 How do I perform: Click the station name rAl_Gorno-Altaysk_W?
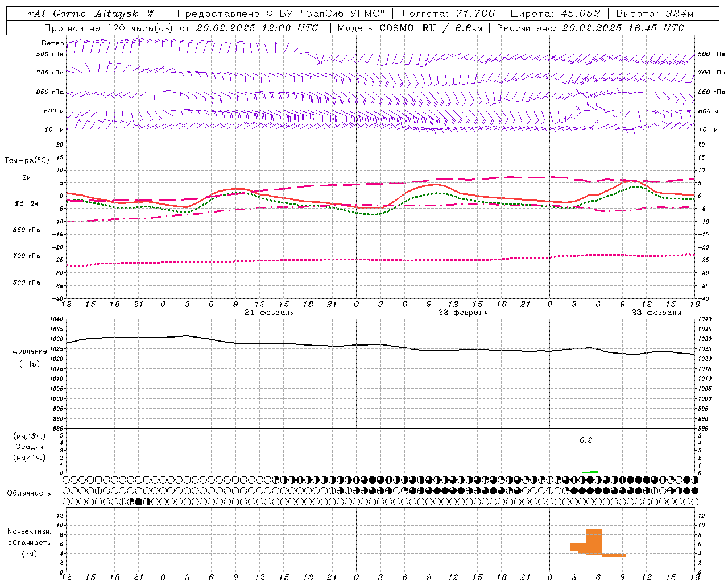point(92,14)
